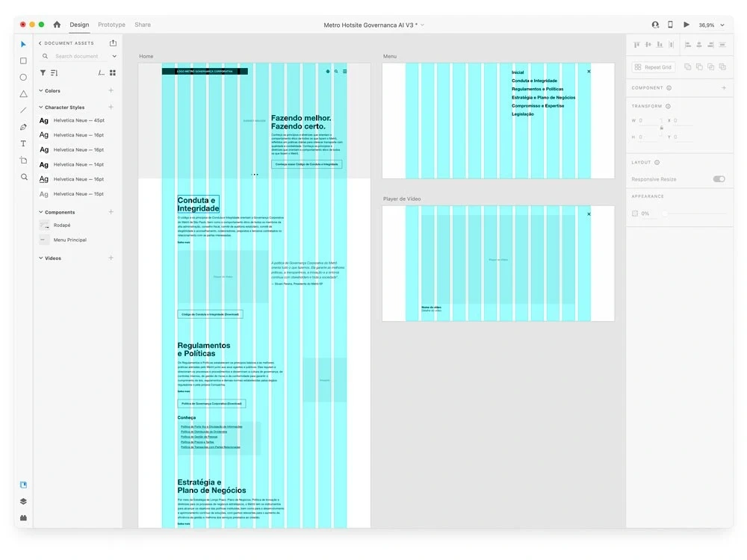
Task: Click the Align Right icon
Action: click(x=711, y=45)
